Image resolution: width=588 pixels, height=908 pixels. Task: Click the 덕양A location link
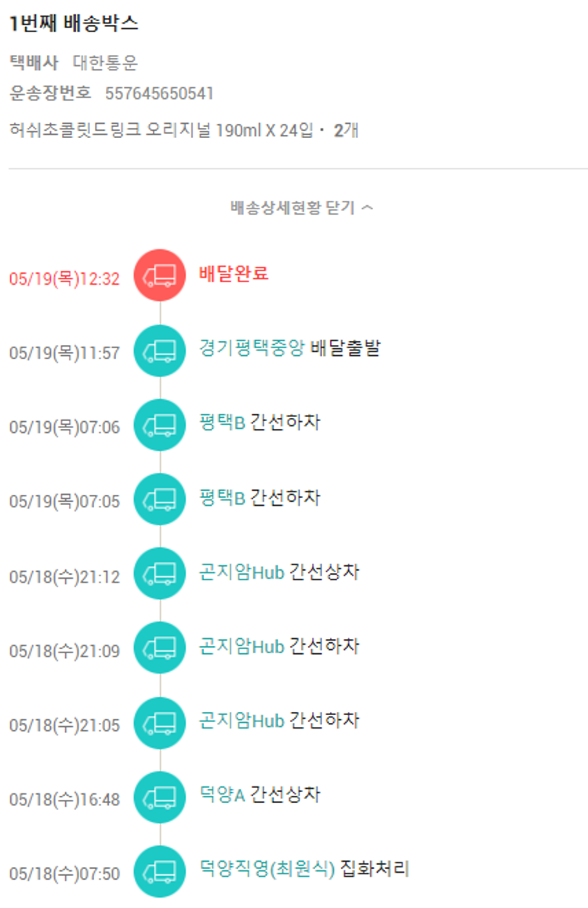[x=223, y=794]
